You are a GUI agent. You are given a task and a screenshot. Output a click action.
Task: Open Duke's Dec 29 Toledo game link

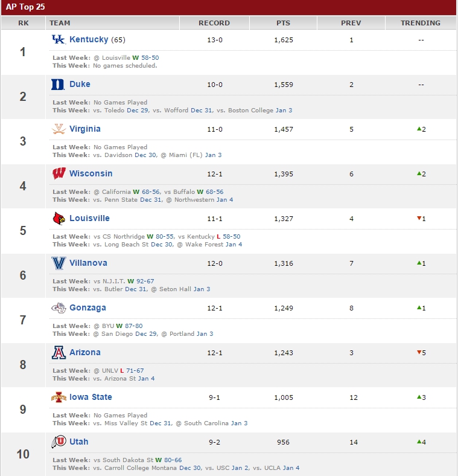point(138,110)
